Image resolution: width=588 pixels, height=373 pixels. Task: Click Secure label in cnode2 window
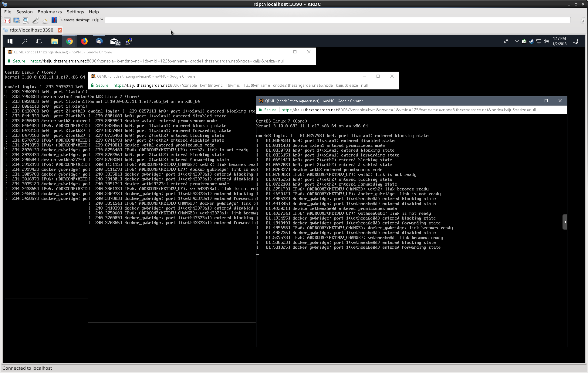coord(102,85)
